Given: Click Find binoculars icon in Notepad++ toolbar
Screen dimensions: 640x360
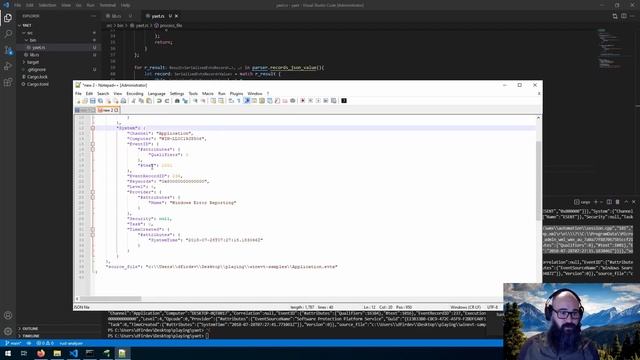Looking at the screenshot, I should click(x=177, y=101).
